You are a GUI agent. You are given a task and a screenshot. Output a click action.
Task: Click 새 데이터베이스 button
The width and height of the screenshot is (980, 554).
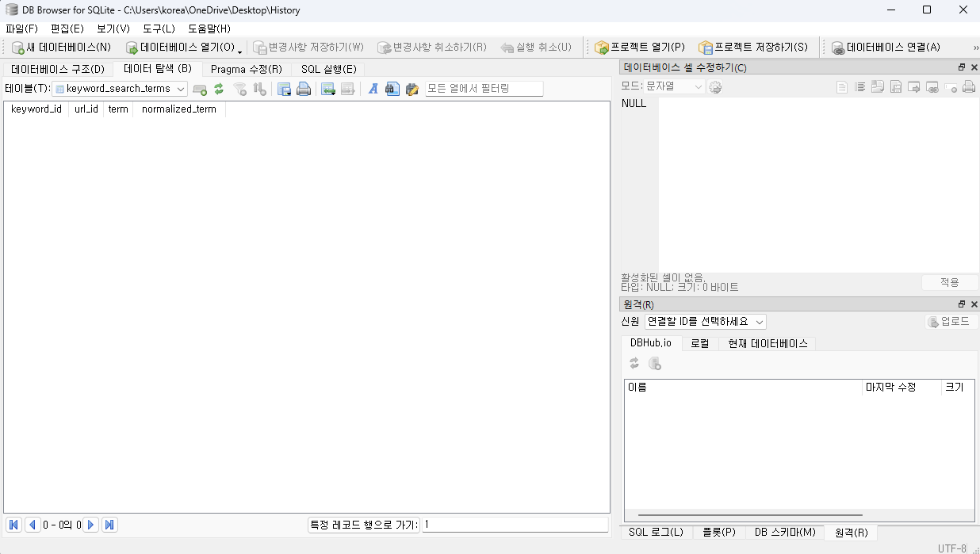(x=62, y=47)
